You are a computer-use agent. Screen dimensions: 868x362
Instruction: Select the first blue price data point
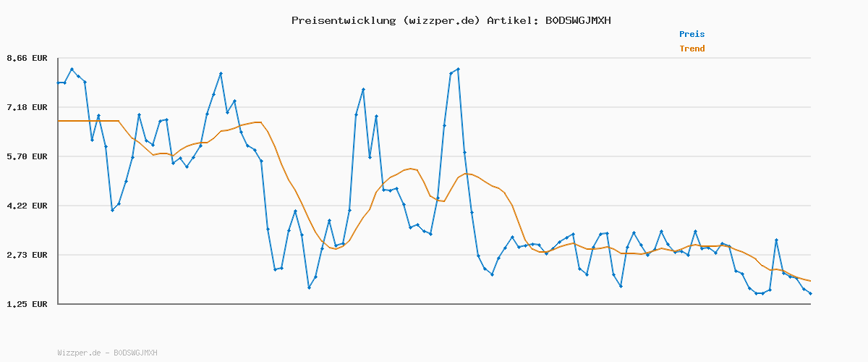tap(59, 83)
